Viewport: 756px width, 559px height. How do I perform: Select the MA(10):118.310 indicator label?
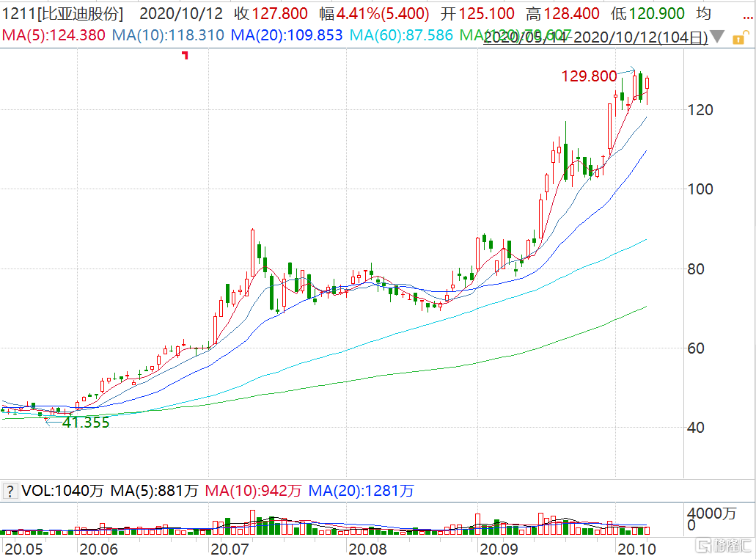[168, 35]
